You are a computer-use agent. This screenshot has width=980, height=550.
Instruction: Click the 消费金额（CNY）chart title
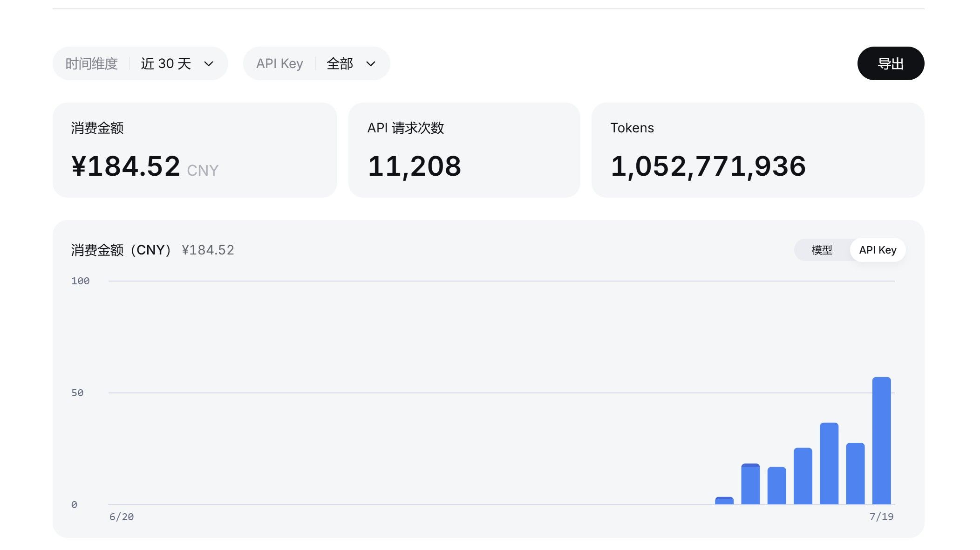121,250
